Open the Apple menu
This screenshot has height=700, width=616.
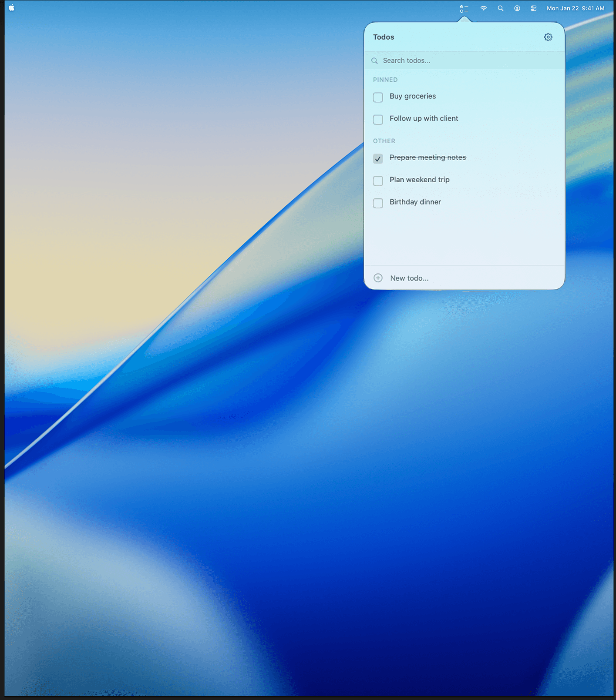pos(12,8)
